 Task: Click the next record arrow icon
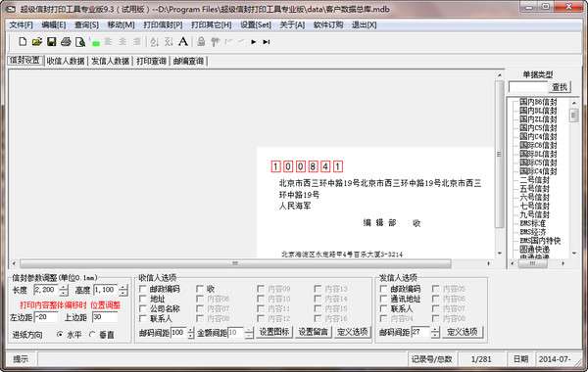254,42
